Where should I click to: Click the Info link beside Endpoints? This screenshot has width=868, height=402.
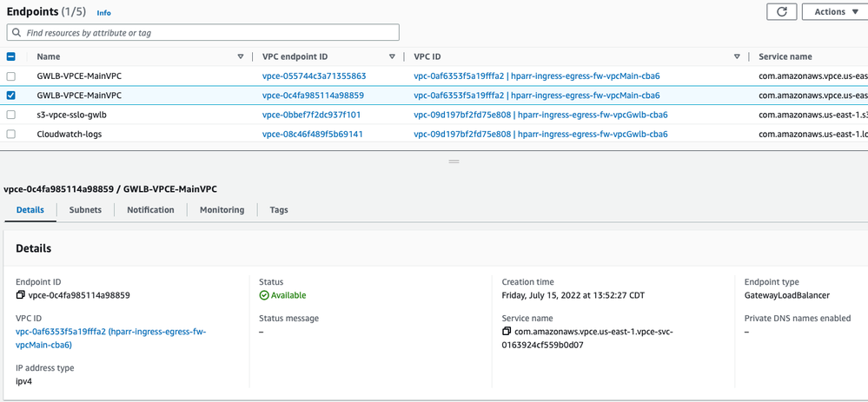(x=104, y=13)
